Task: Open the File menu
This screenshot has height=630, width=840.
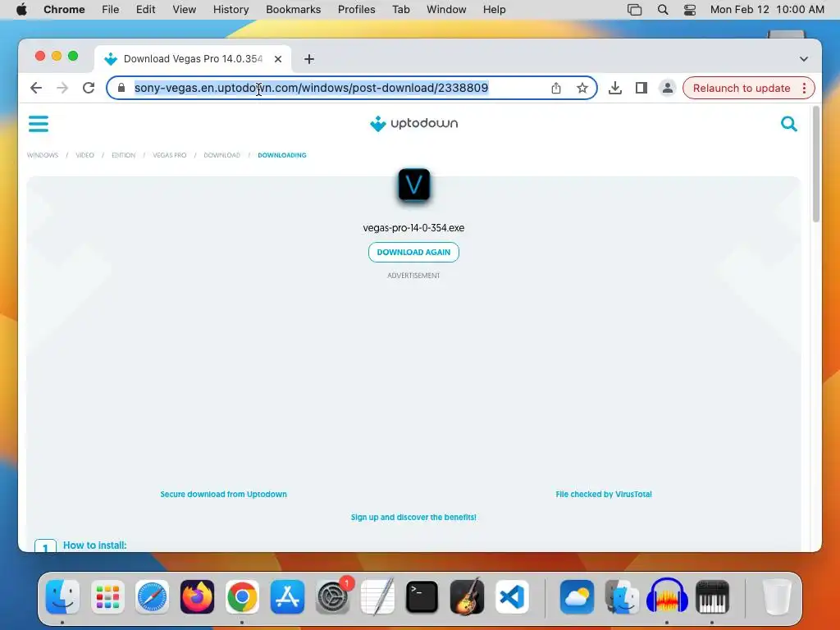Action: click(x=111, y=10)
